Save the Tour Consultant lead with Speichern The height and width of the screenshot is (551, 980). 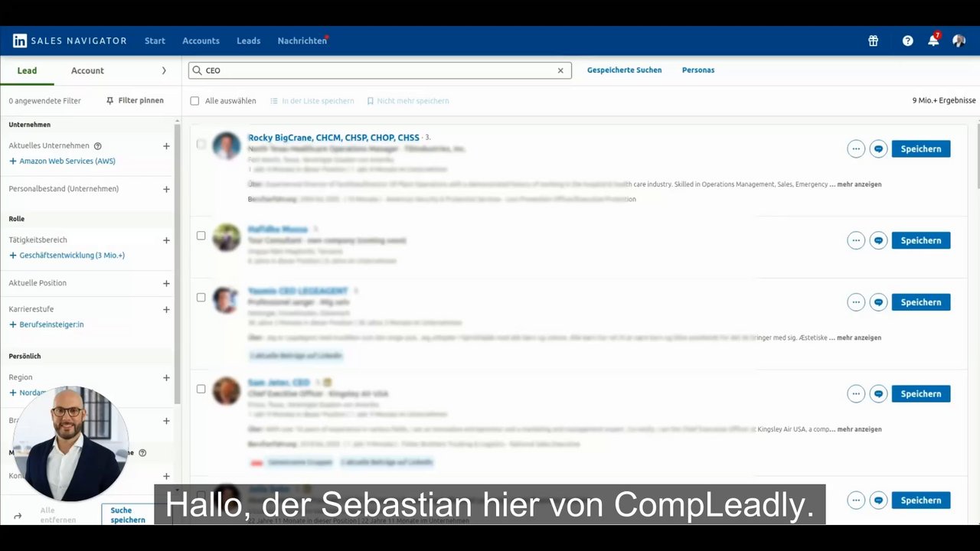[921, 240]
